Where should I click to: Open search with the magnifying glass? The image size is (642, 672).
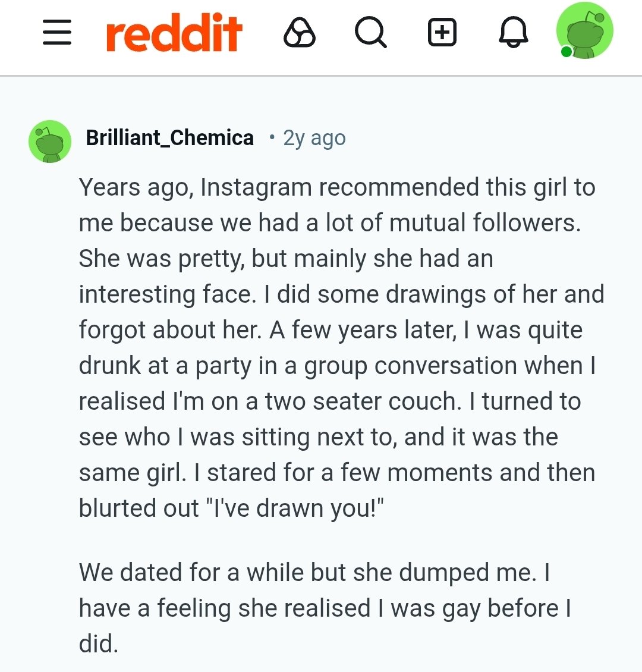coord(371,32)
